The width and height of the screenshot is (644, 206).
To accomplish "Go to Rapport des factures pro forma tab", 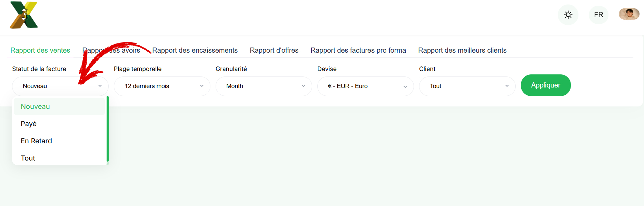I will pos(358,50).
